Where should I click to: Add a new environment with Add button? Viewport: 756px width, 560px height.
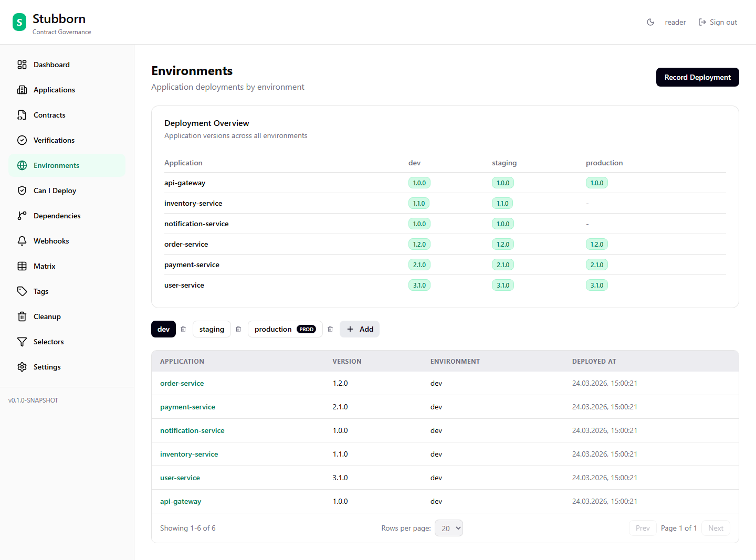pyautogui.click(x=360, y=329)
